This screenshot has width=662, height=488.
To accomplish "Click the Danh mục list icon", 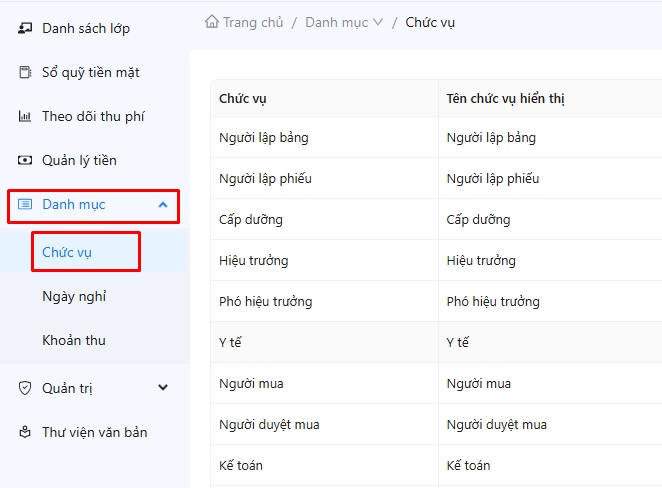I will 25,204.
